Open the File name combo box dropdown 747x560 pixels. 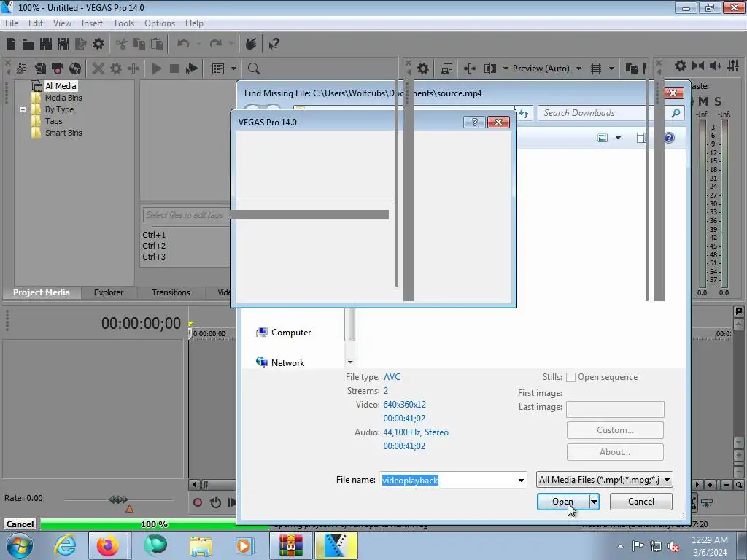pos(521,480)
